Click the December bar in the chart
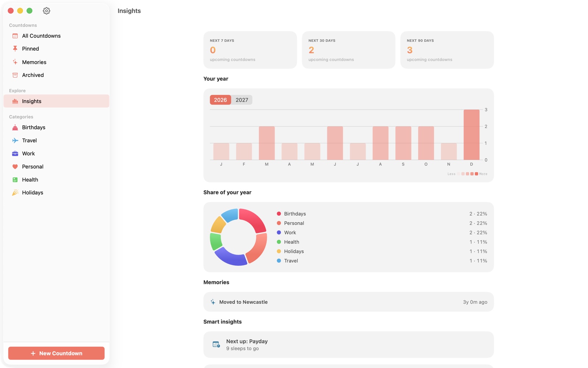This screenshot has width=588, height=368. point(472,135)
